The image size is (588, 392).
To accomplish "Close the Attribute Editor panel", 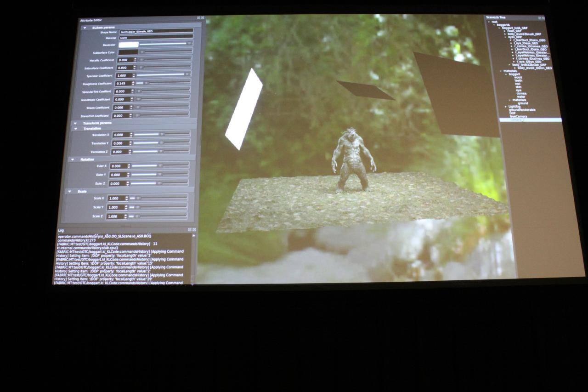I will pos(203,18).
